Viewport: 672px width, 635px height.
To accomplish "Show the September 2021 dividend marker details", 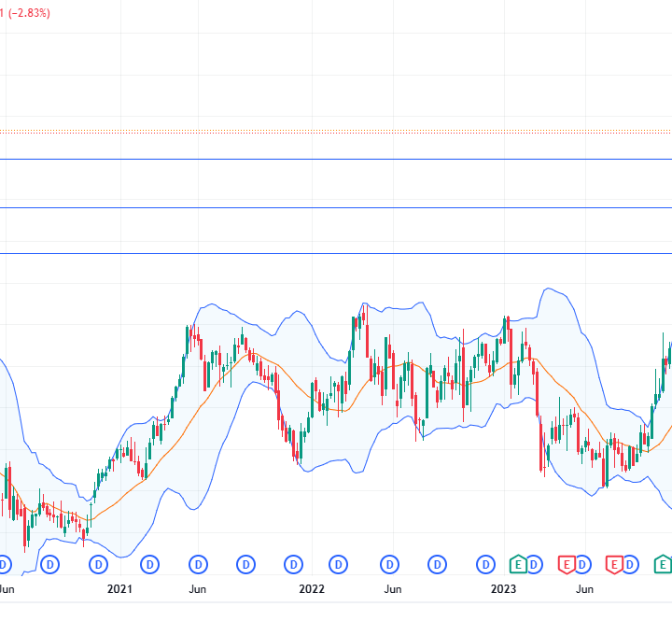I will [246, 565].
